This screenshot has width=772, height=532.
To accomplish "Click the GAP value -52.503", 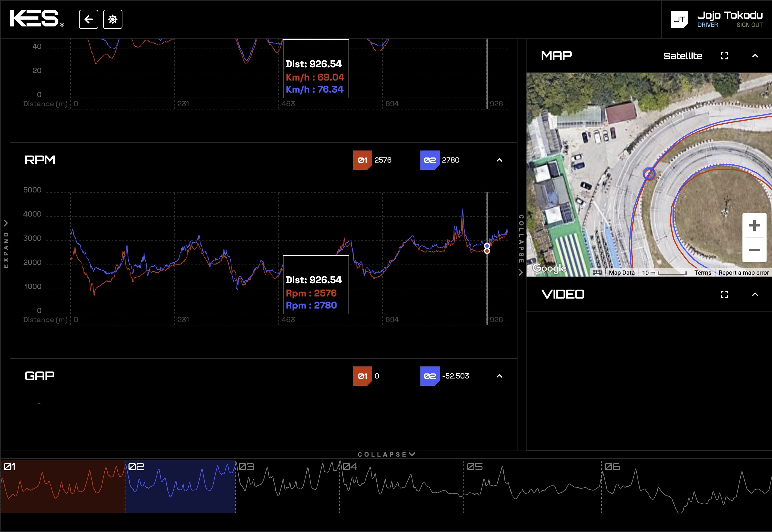I will pos(455,376).
